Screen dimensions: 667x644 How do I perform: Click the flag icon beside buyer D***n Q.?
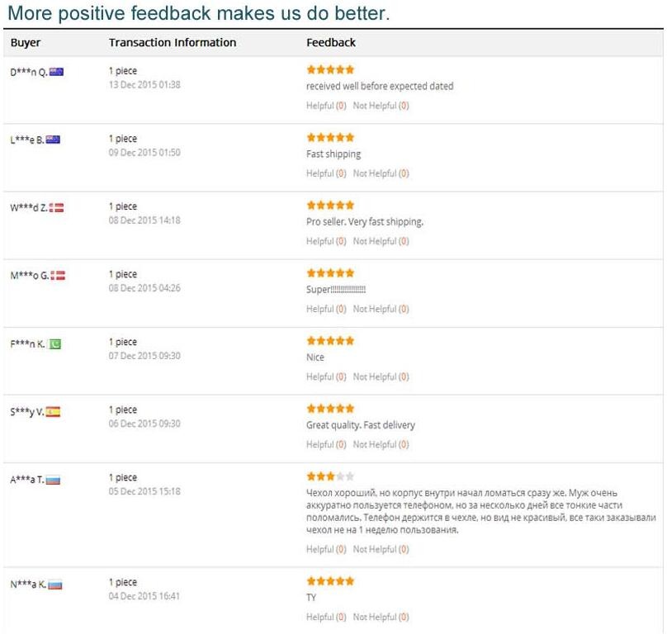pyautogui.click(x=57, y=72)
